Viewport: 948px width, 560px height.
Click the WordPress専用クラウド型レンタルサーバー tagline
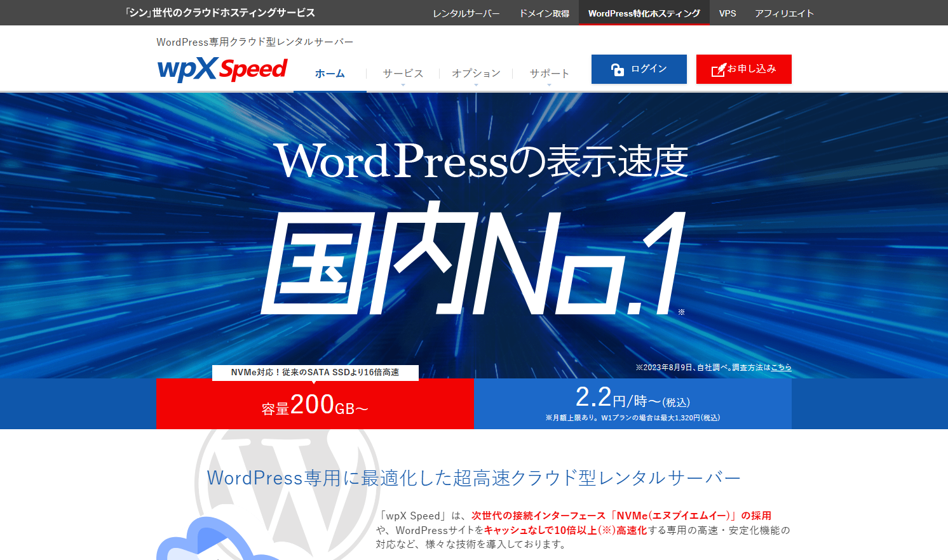pyautogui.click(x=255, y=42)
